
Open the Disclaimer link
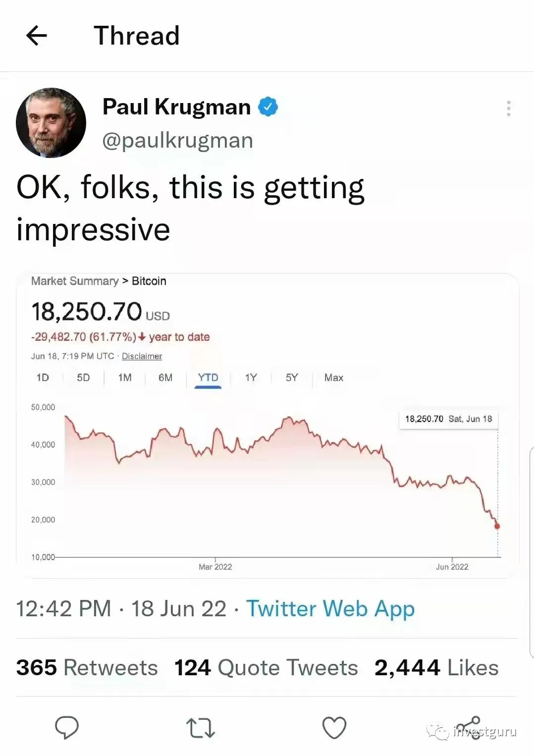[142, 356]
